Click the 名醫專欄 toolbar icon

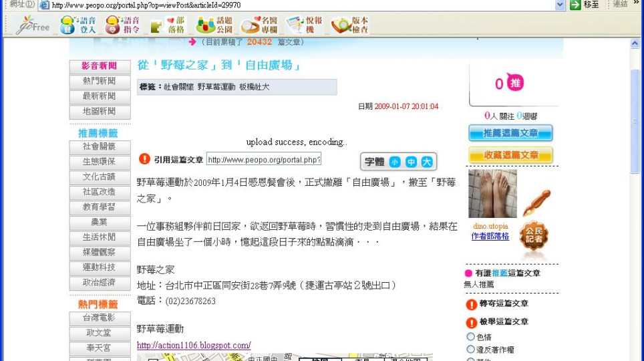pyautogui.click(x=259, y=25)
